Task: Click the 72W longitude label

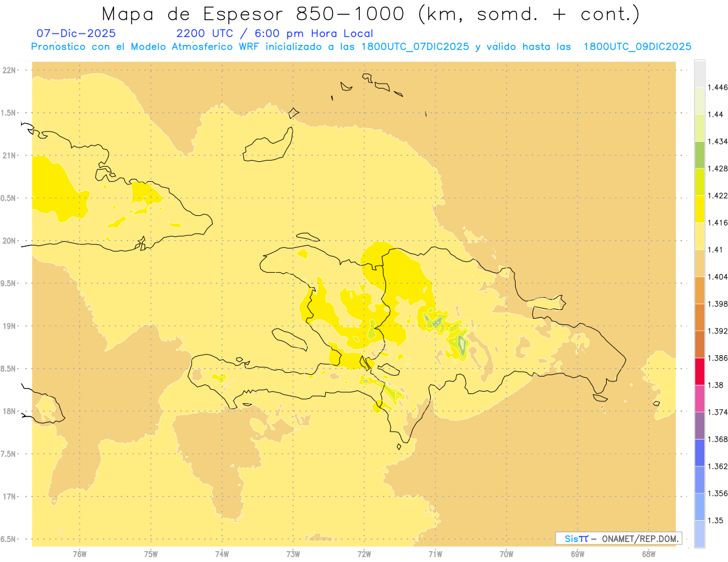Action: tap(364, 554)
